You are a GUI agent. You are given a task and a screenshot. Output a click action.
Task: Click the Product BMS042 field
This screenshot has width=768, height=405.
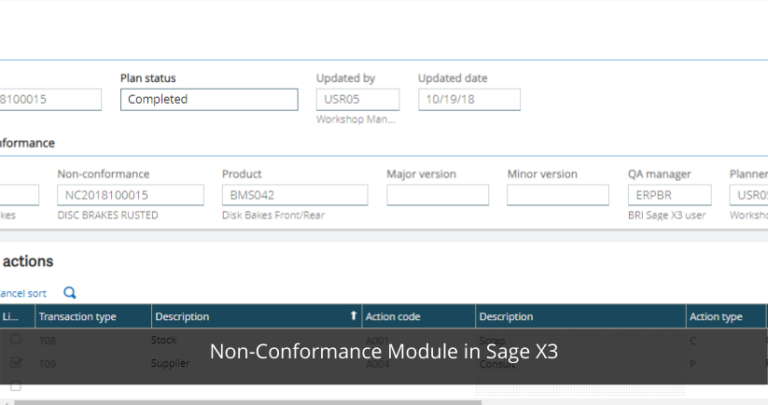(295, 195)
